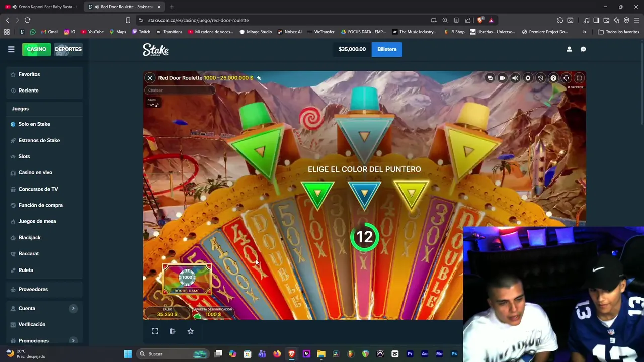644x362 pixels.
Task: Open Solo en Stake games
Action: 44,124
